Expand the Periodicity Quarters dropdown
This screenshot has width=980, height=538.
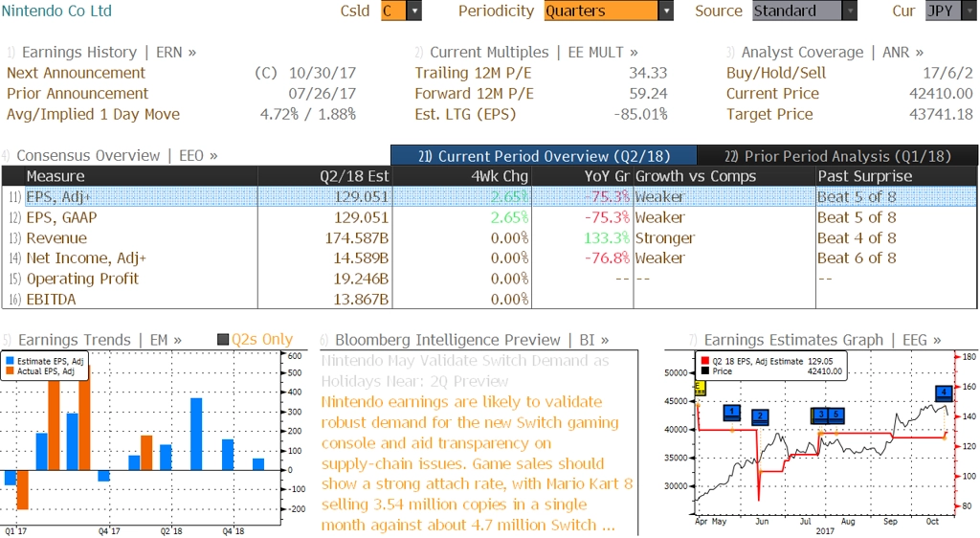(666, 11)
